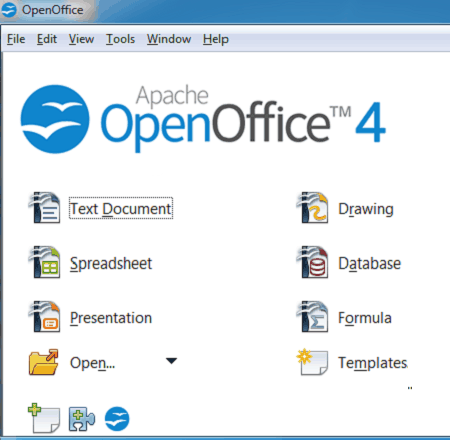Viewport: 450px width, 440px height.
Task: Expand the Open recent documents arrow
Action: [x=171, y=361]
